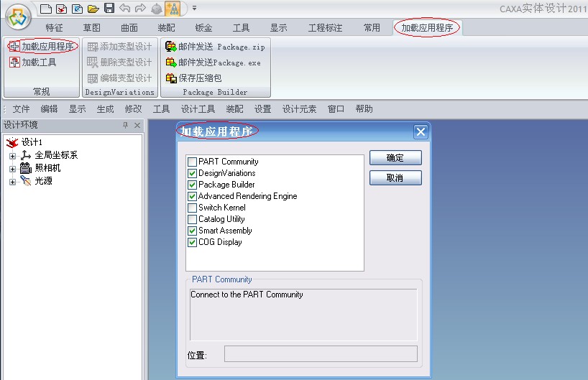This screenshot has width=588, height=380.
Task: Select the 设计1 root tree node
Action: (x=32, y=142)
